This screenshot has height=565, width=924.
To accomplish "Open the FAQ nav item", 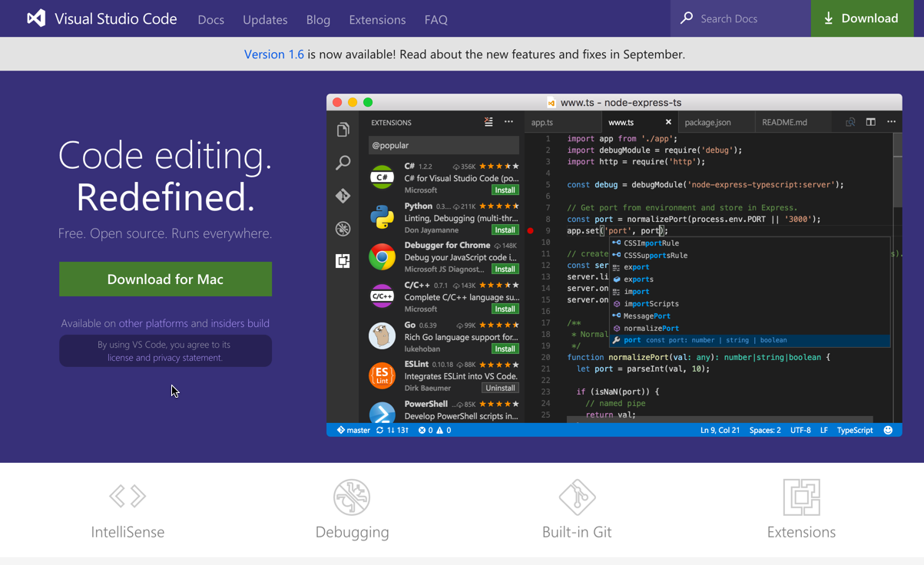I will (x=436, y=19).
